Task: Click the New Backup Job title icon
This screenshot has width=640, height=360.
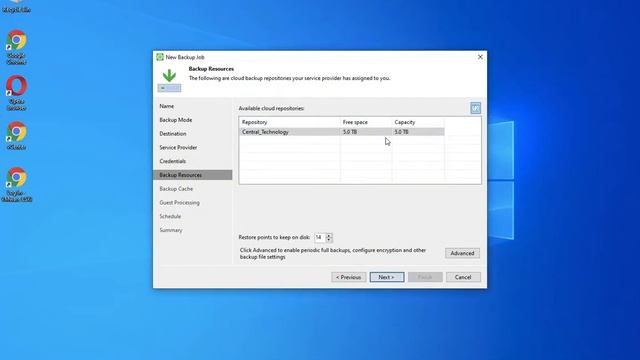Action: point(160,57)
